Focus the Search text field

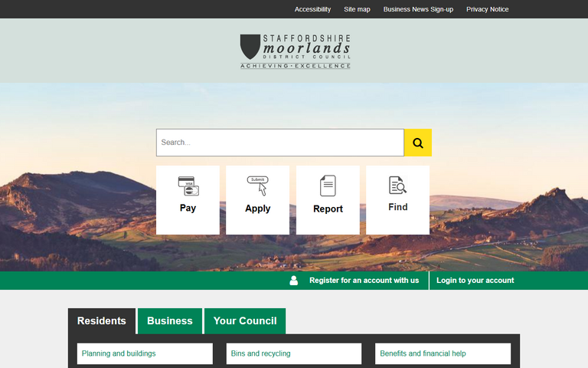pyautogui.click(x=279, y=143)
